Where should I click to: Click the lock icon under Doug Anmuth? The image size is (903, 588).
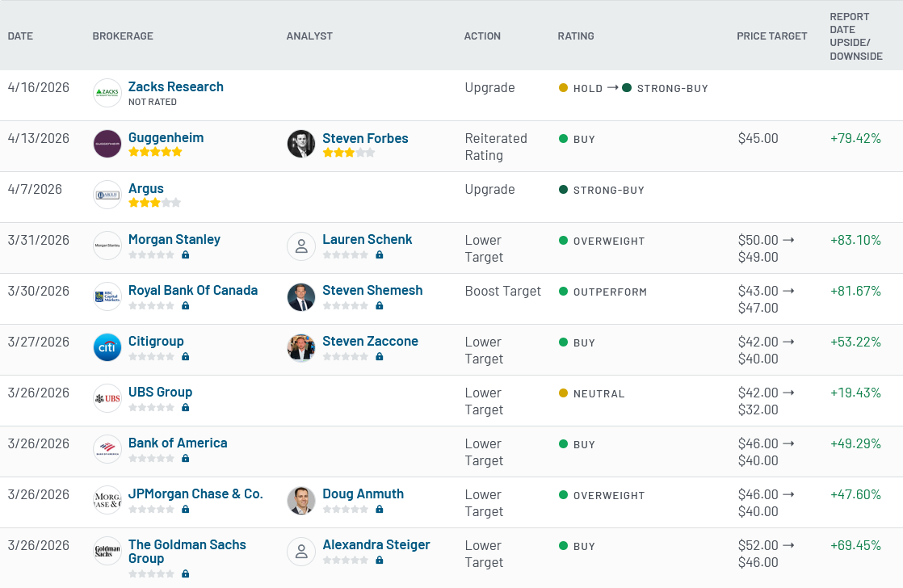pyautogui.click(x=380, y=509)
